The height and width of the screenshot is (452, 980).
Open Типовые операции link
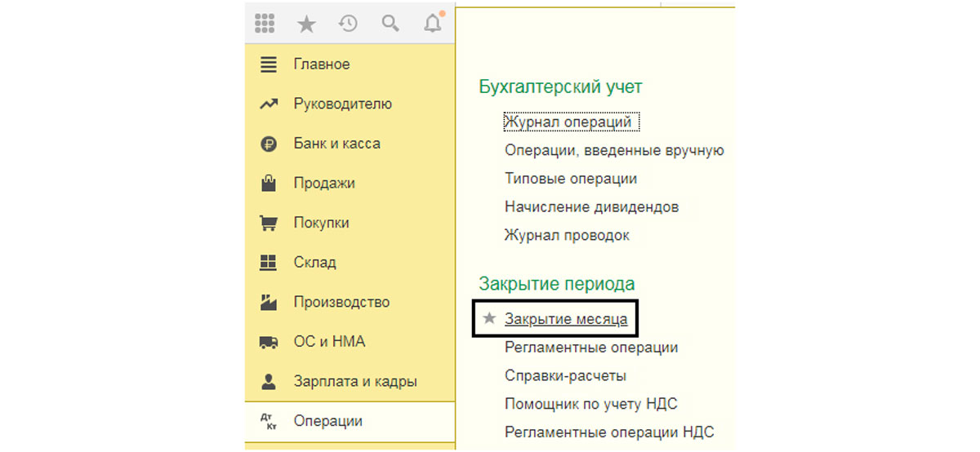point(571,178)
